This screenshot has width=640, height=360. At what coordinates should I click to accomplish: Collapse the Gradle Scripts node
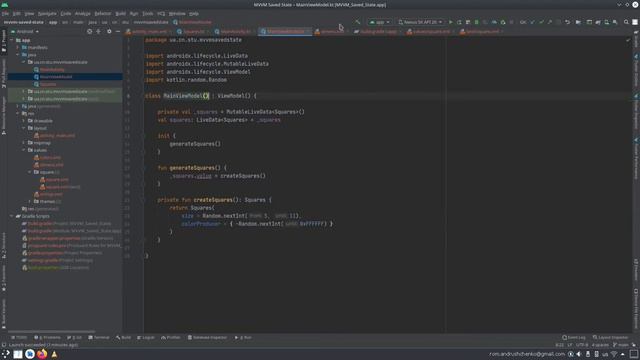pos(11,216)
